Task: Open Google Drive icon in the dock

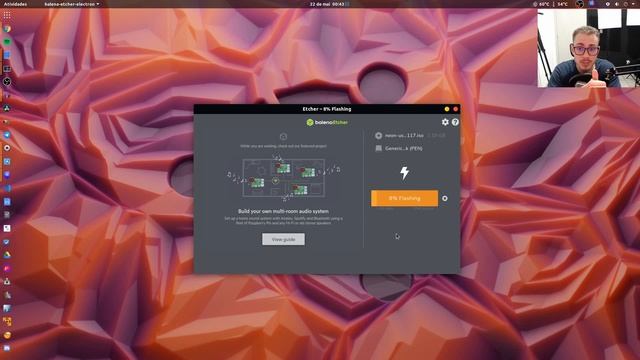Action: pyautogui.click(x=7, y=255)
